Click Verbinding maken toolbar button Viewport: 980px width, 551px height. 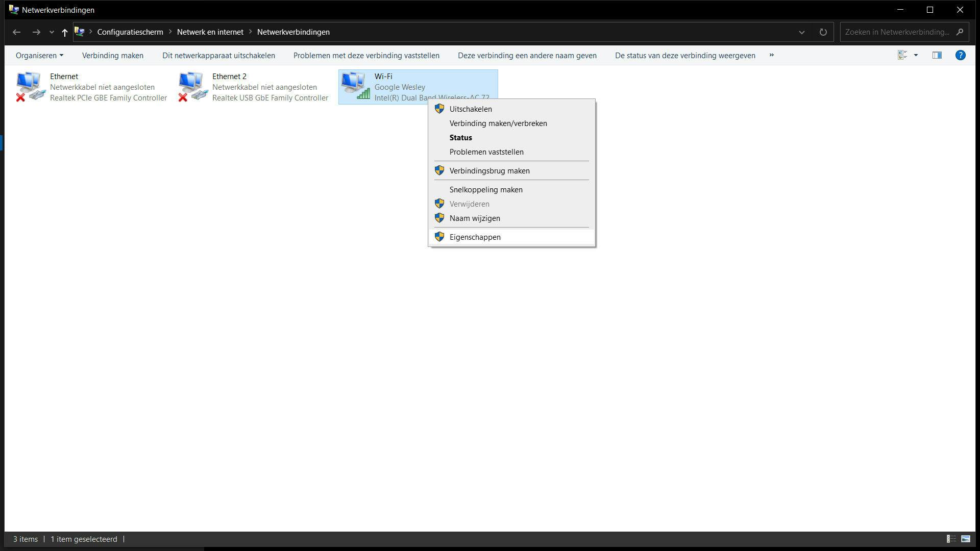point(112,56)
